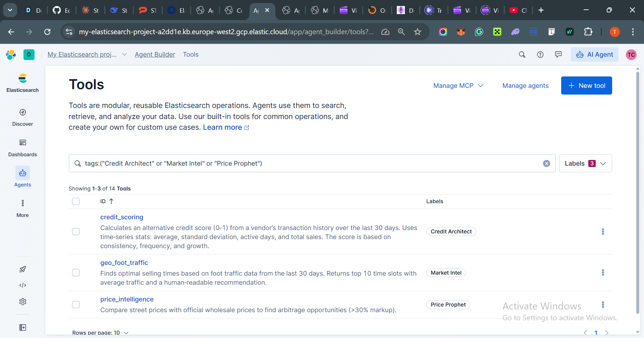Open the feedback chat bubble icon
Screen dimensions: 644x338
click(x=558, y=55)
